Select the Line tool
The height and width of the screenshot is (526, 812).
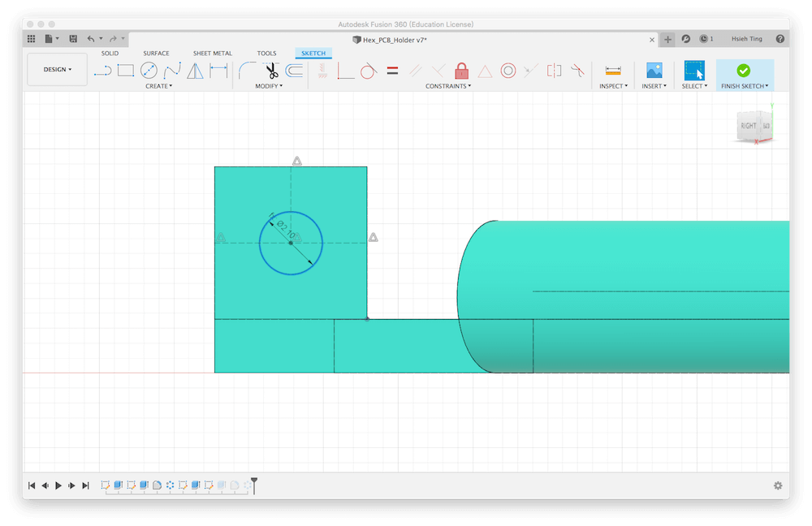click(102, 71)
